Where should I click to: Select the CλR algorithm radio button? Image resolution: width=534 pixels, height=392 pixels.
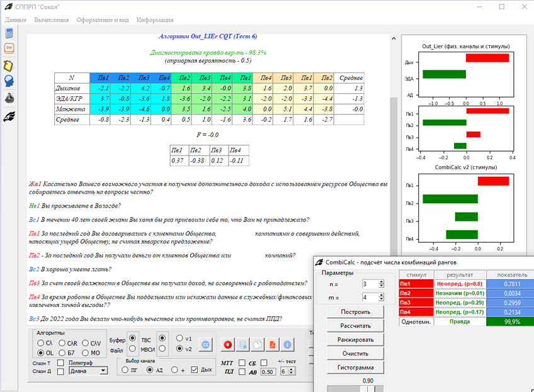[x=62, y=343]
